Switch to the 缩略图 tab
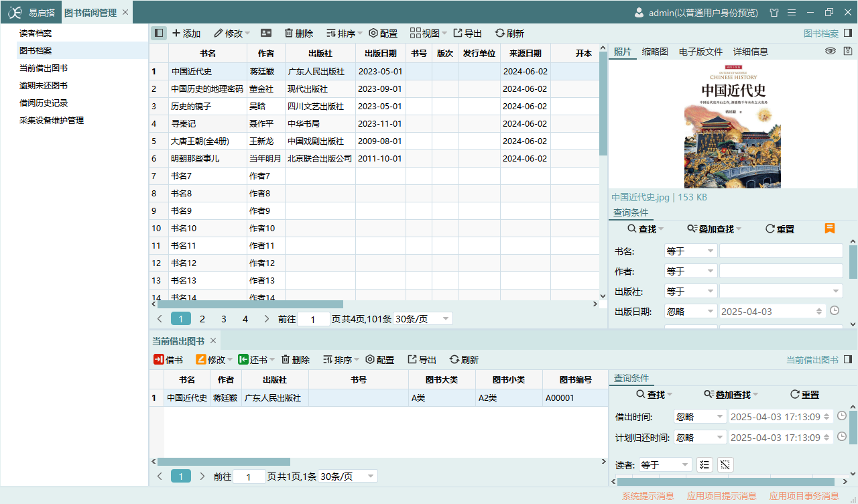 tap(655, 51)
